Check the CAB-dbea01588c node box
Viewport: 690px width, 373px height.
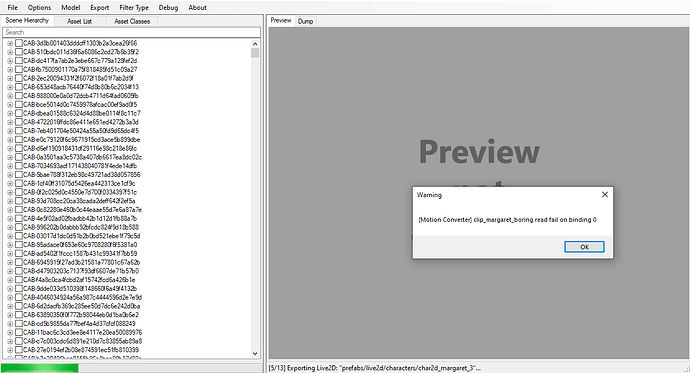click(x=18, y=113)
